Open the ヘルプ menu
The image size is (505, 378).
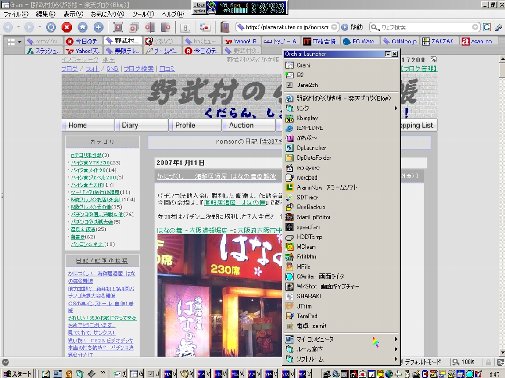[173, 14]
